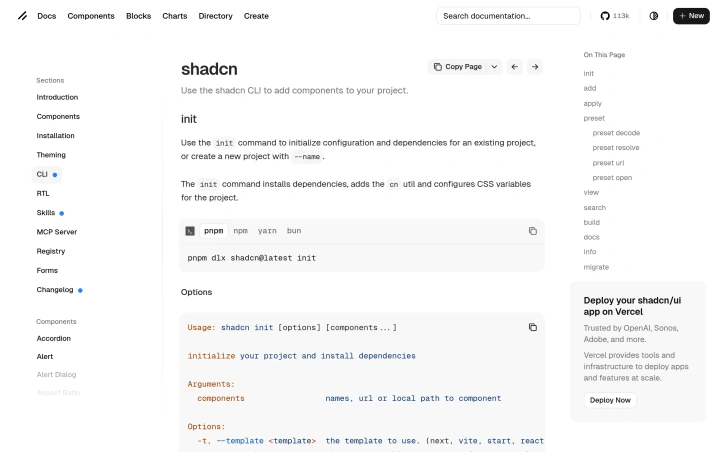Open the GitHub repository icon

coord(605,16)
